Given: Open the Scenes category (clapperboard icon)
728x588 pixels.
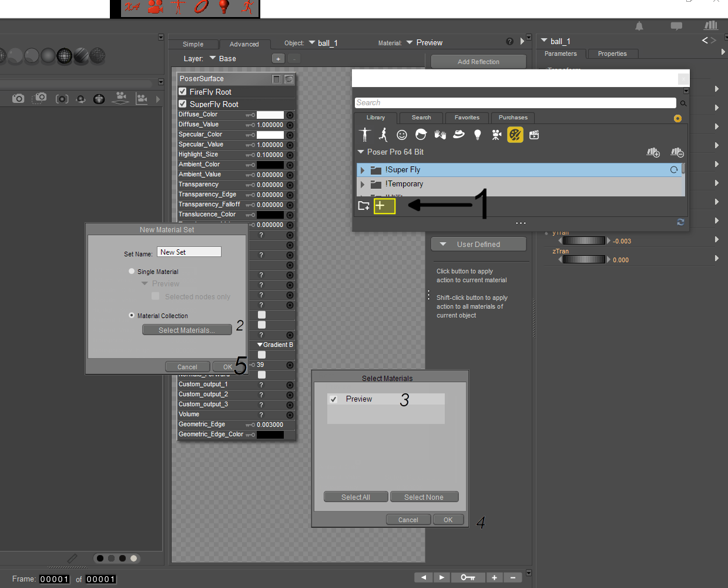Looking at the screenshot, I should click(x=534, y=135).
